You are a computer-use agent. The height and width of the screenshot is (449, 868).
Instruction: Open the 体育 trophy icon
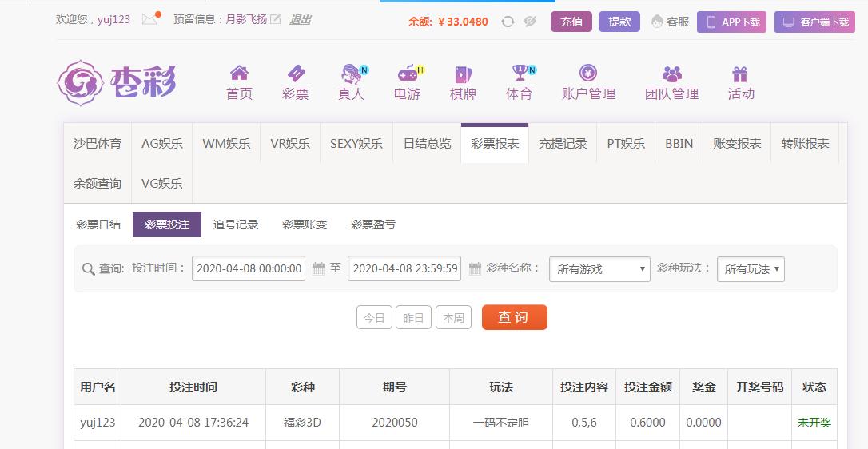coord(520,74)
